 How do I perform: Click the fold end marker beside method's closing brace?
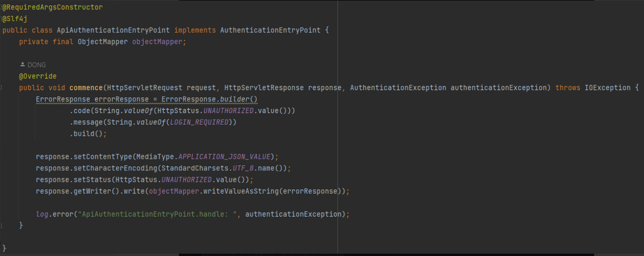[1, 226]
